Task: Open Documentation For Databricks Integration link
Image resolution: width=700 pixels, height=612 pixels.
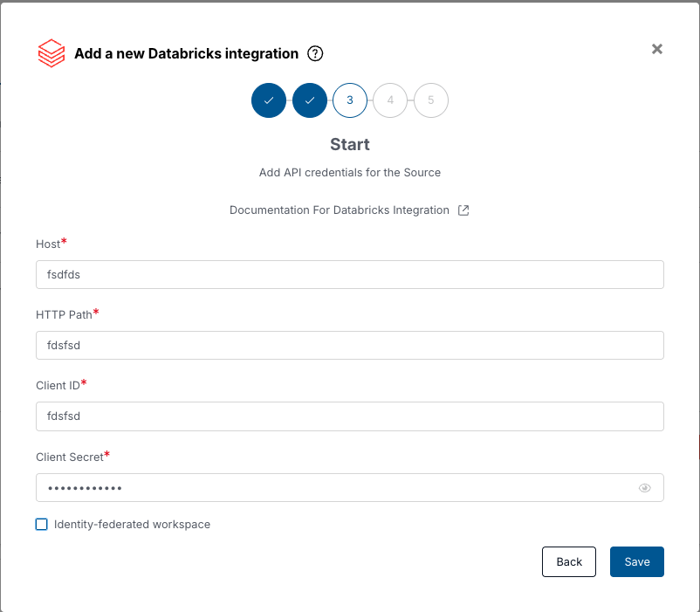Action: (340, 210)
